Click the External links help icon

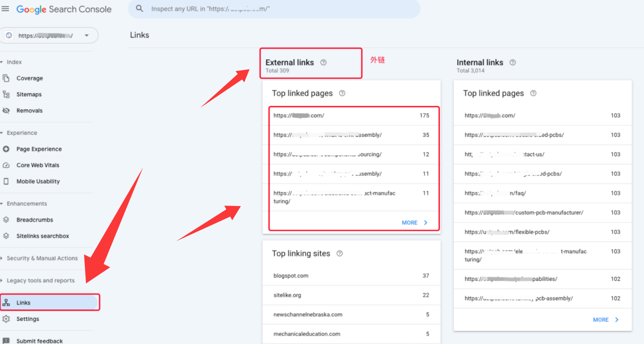323,62
